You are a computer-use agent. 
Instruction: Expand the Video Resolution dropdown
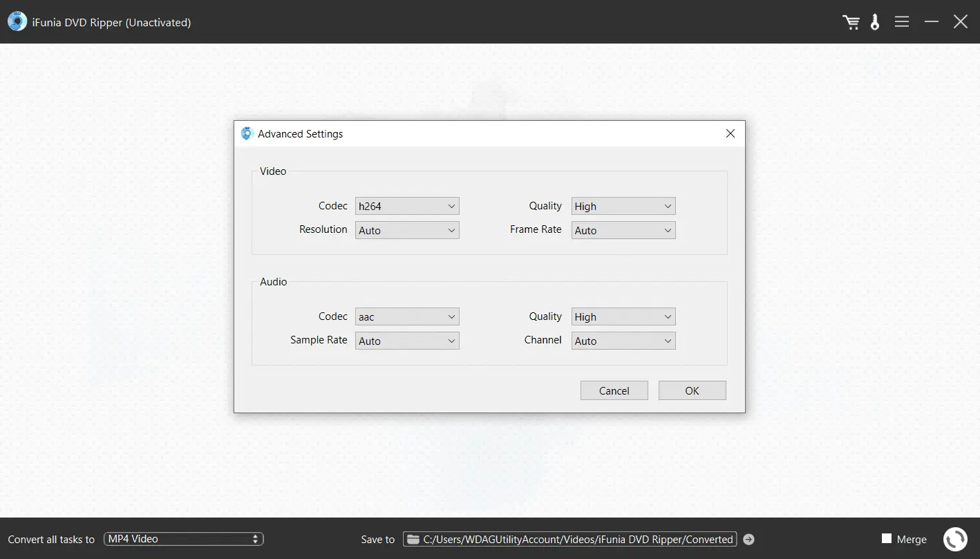coord(407,230)
